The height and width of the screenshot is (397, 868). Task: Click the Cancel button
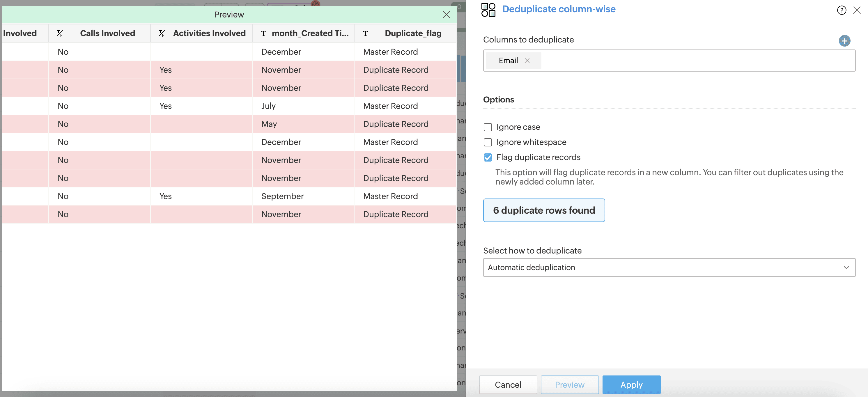(x=508, y=384)
